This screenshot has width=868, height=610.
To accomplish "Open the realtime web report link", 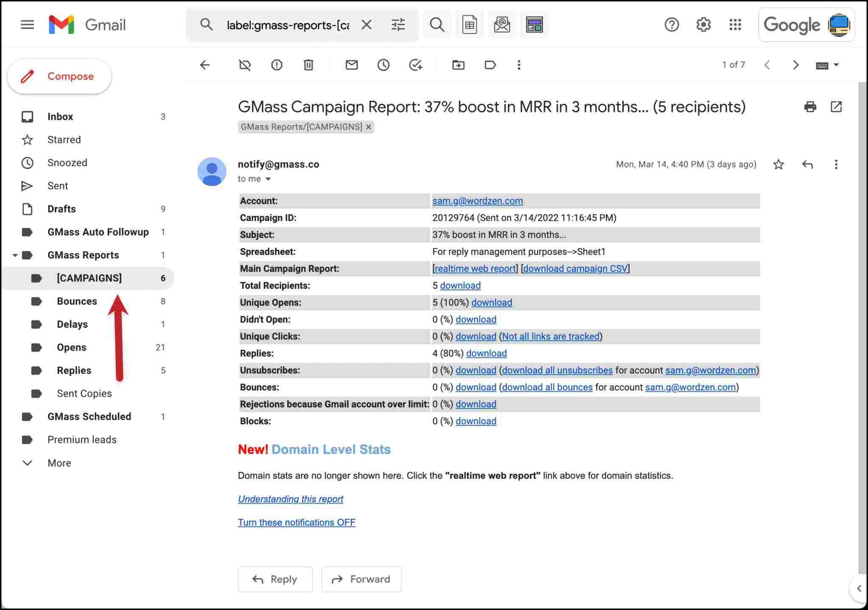I will 474,268.
